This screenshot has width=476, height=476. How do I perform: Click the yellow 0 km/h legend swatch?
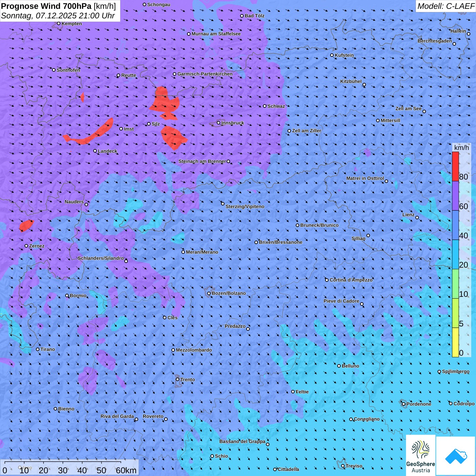[455, 342]
